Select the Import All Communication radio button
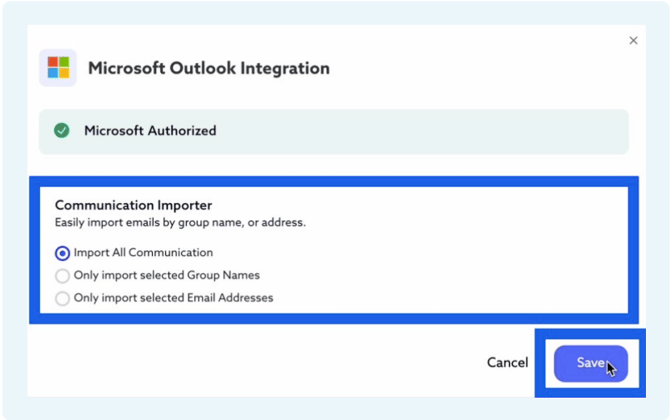The image size is (670, 420). click(63, 253)
